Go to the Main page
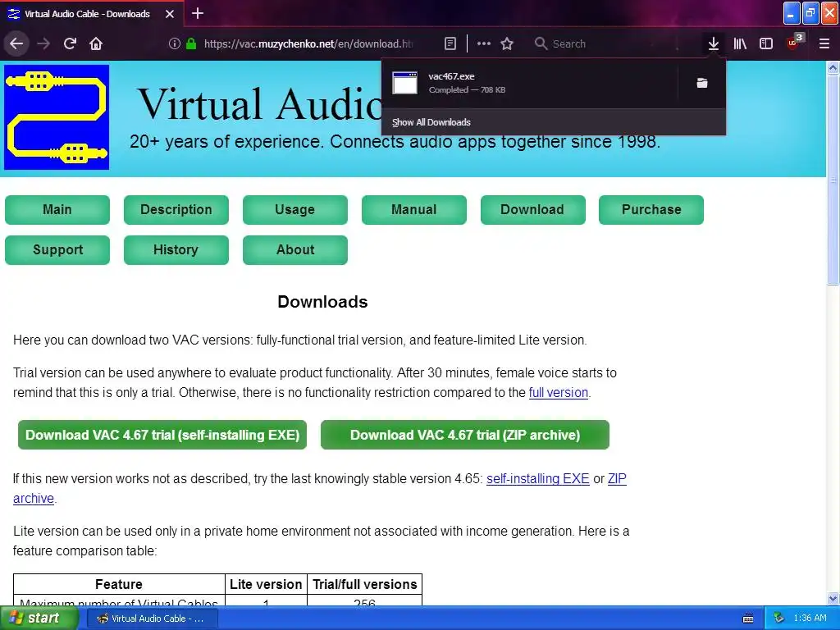Screen dimensions: 840x630 (x=57, y=209)
